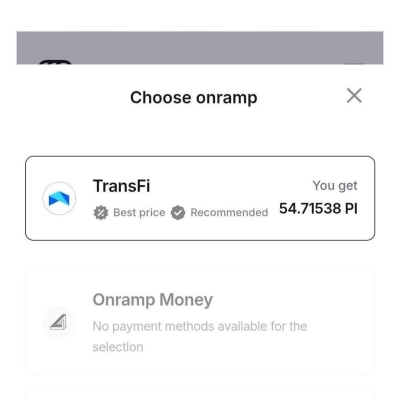Select the TransFi onramp card
The height and width of the screenshot is (400, 400).
click(x=200, y=198)
